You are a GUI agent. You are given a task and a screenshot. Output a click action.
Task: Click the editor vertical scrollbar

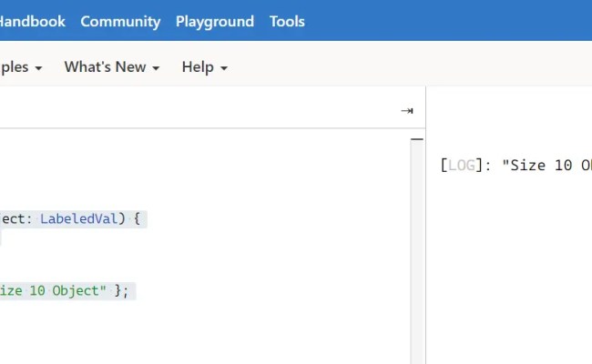click(x=417, y=251)
